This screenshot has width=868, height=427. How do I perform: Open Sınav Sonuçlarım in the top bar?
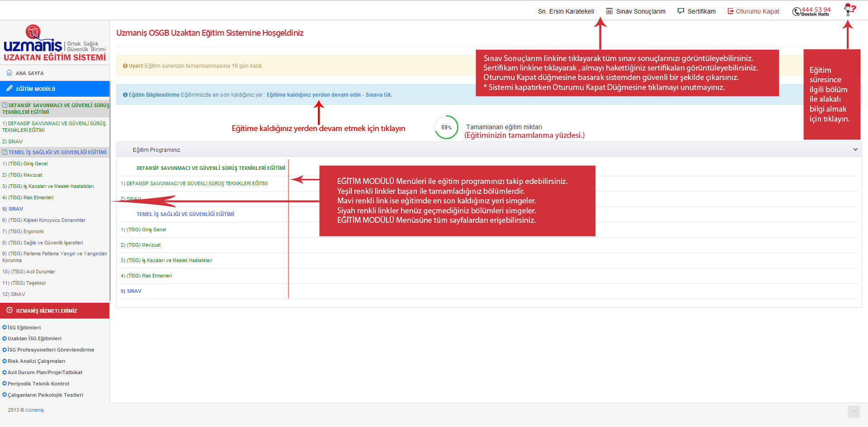[x=641, y=11]
